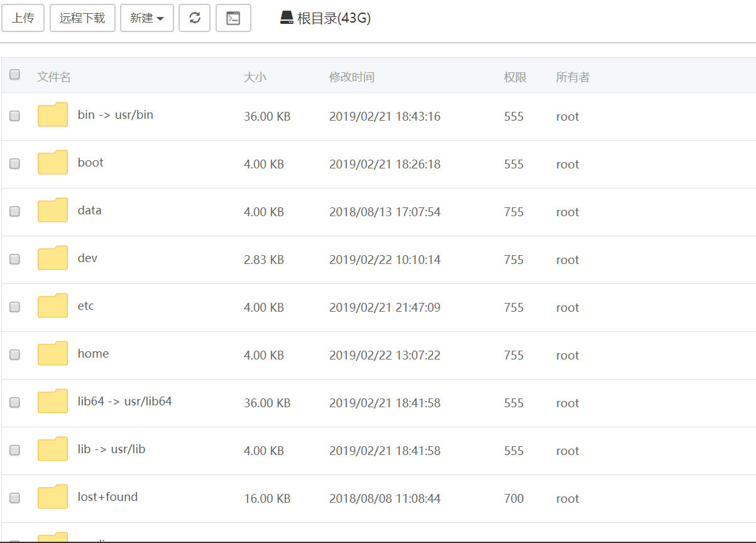
Task: Click the 2.83 KB size of dev
Action: click(x=264, y=260)
